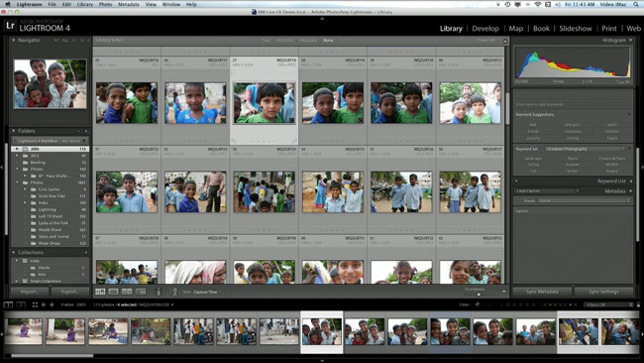The width and height of the screenshot is (644, 363).
Task: Click the Sync Metadata button
Action: 542,292
